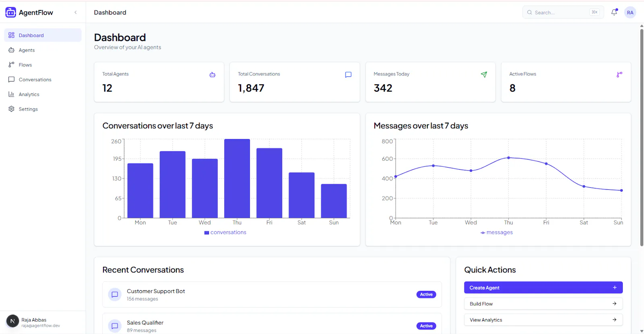Open Settings in the sidebar

click(43, 109)
